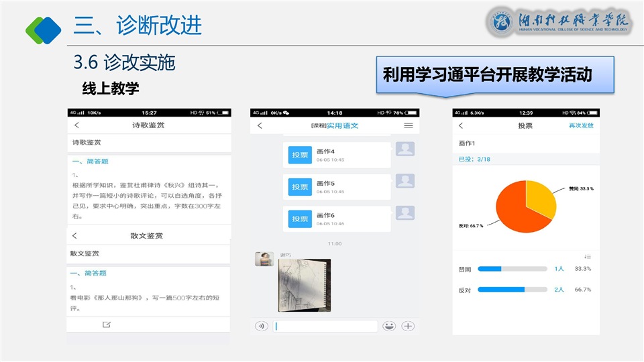Image resolution: width=644 pixels, height=362 pixels.
Task: Open the sketch drawing image in chat
Action: coord(302,284)
